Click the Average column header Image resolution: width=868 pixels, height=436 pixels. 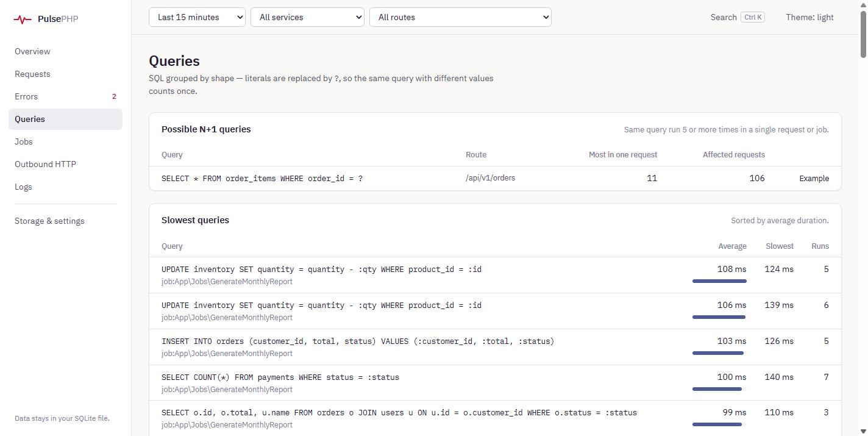pyautogui.click(x=732, y=246)
